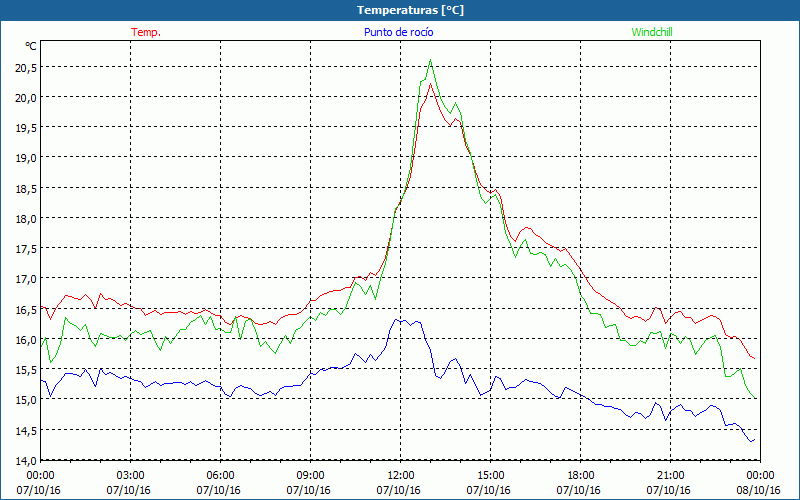Click the 18,5 y-axis value
This screenshot has width=800, height=500.
pyautogui.click(x=26, y=188)
